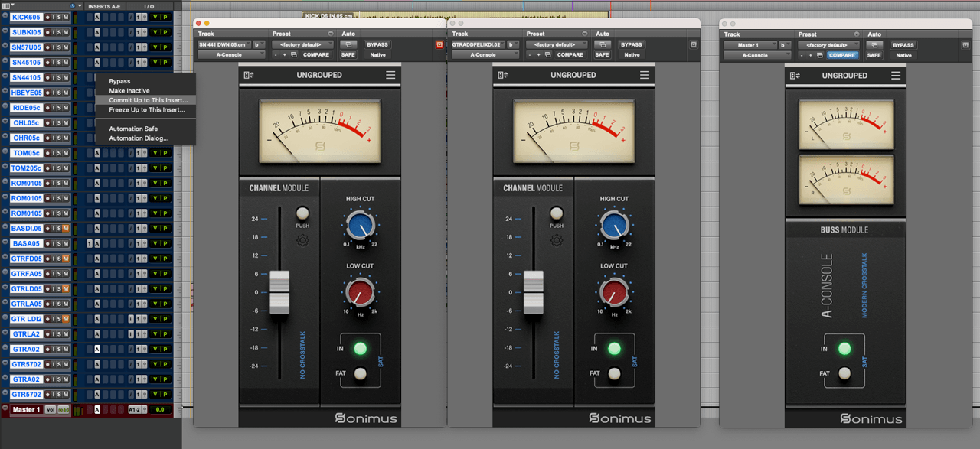Click insert A slot on KICK605 track
The image size is (980, 449).
[x=97, y=17]
